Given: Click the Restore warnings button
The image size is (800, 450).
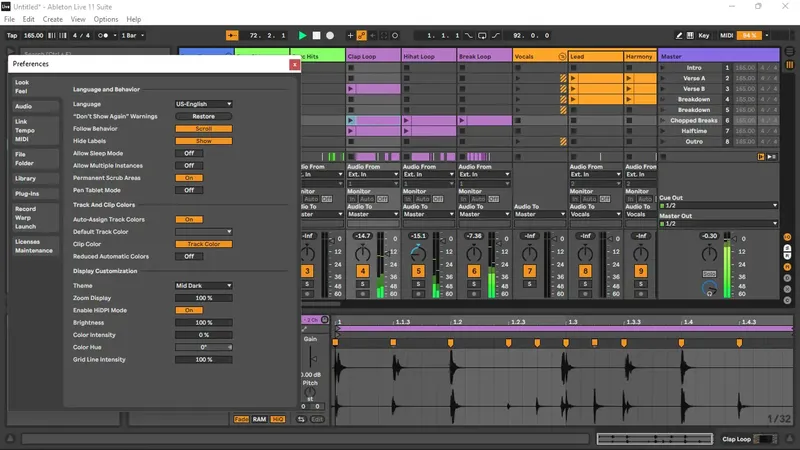Looking at the screenshot, I should [x=203, y=116].
